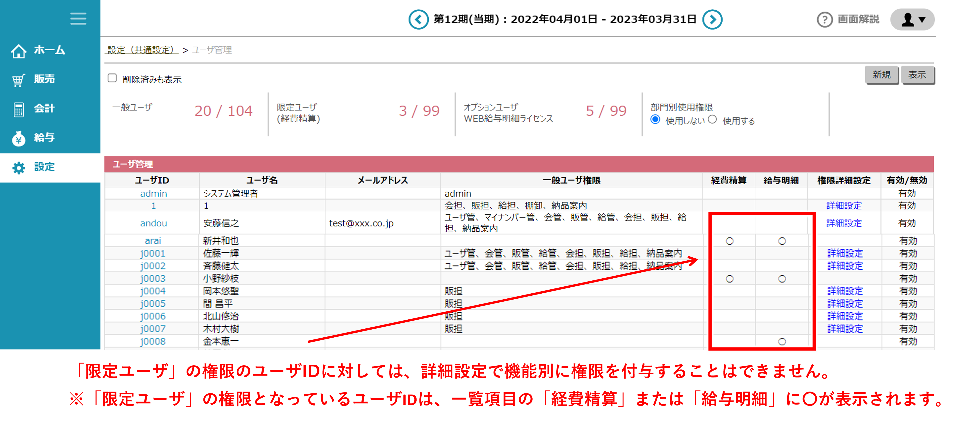Click 詳細設定 for j0007

click(x=845, y=329)
